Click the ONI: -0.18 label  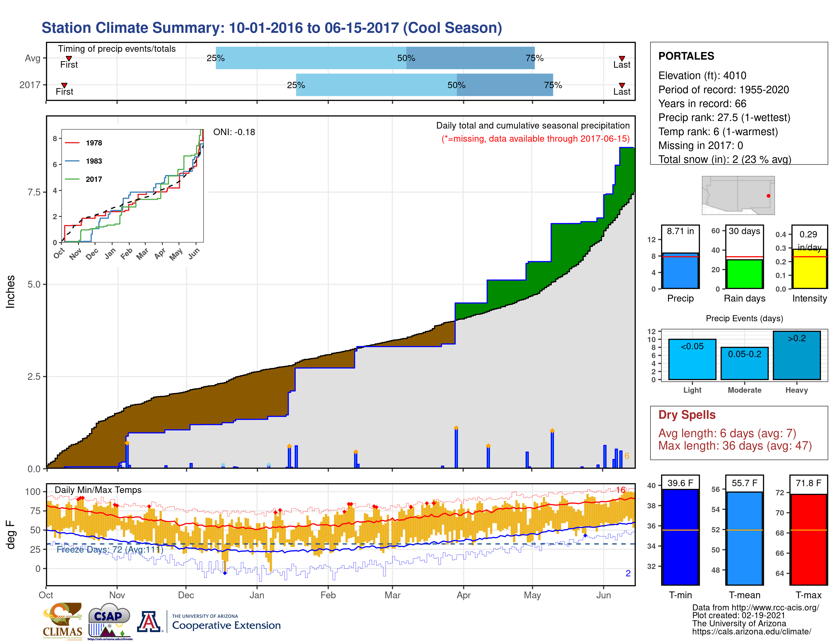[234, 132]
